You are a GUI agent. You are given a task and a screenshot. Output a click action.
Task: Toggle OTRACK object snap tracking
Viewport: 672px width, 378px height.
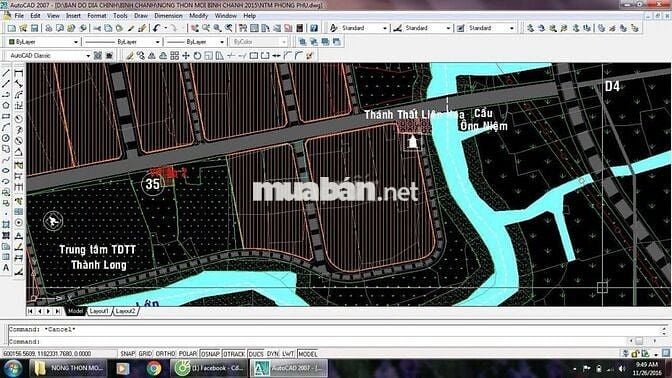[x=234, y=354]
